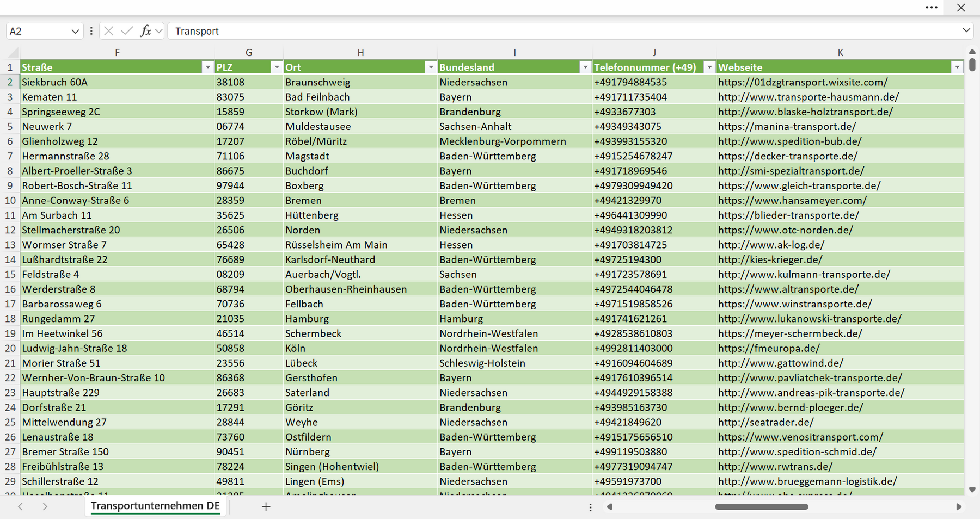This screenshot has width=980, height=520.
Task: Select phone cell +4915254678247
Action: coord(654,156)
